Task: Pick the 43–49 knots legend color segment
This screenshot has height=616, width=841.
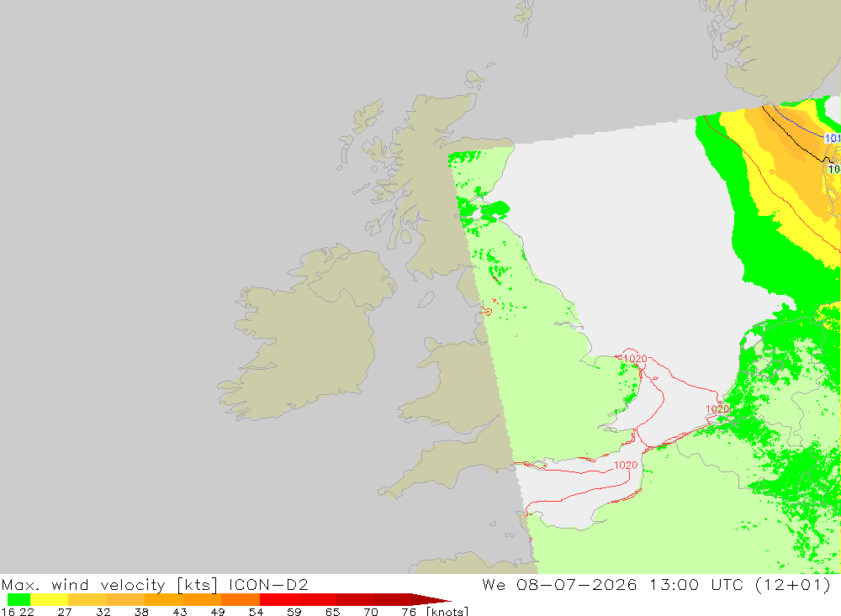Action: click(x=202, y=599)
